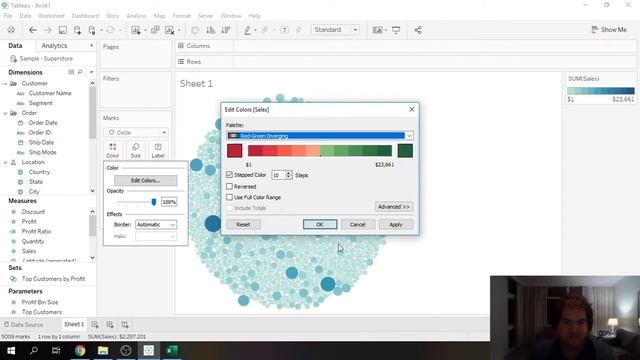Collapse the Location hierarchy
The height and width of the screenshot is (360, 640).
5,162
